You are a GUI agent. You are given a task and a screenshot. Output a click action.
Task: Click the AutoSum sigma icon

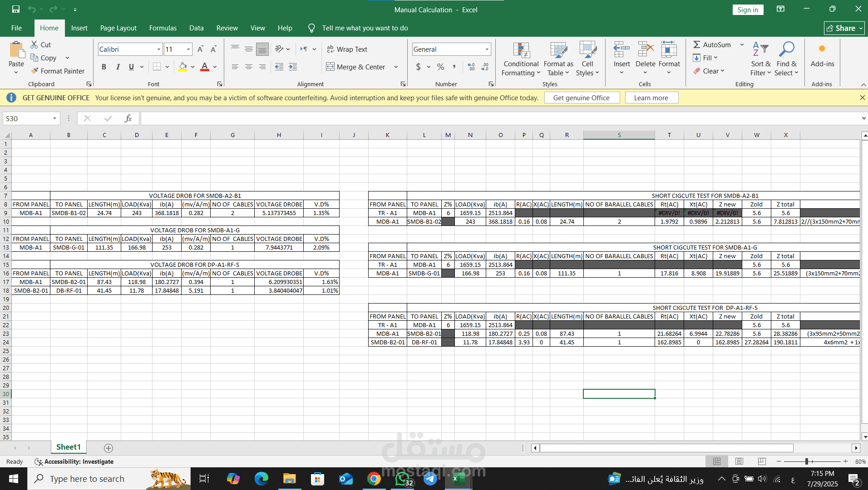(x=696, y=44)
